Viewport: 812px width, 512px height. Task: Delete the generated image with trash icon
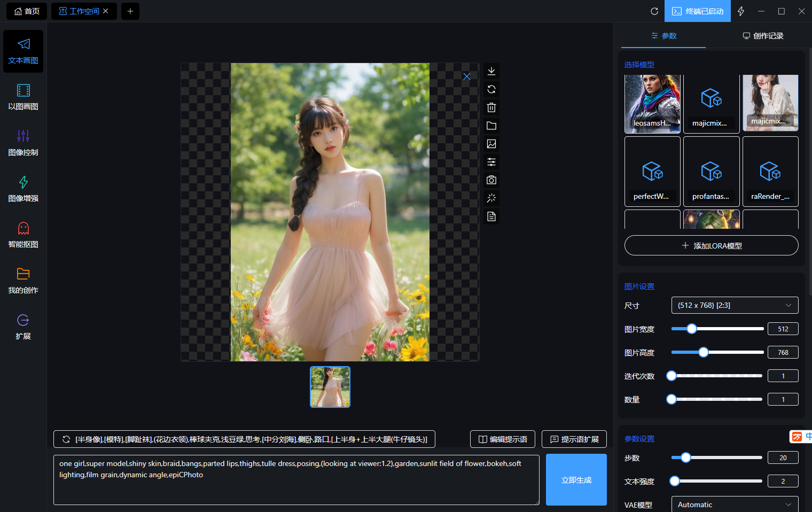[491, 107]
